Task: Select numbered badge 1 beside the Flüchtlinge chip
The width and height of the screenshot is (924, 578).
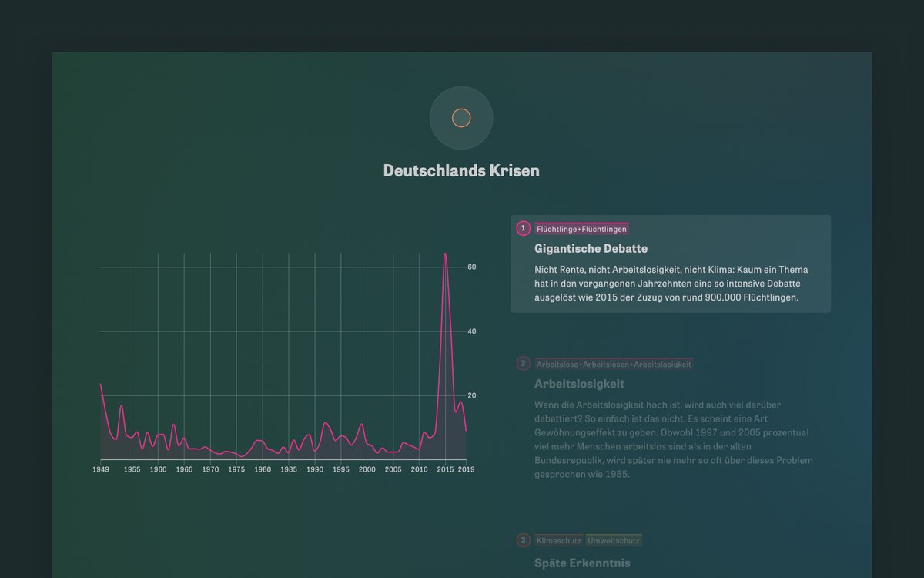Action: pos(523,228)
